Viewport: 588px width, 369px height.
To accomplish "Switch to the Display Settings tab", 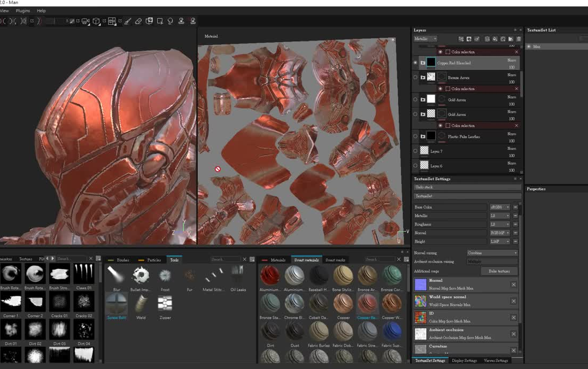I will pos(464,360).
